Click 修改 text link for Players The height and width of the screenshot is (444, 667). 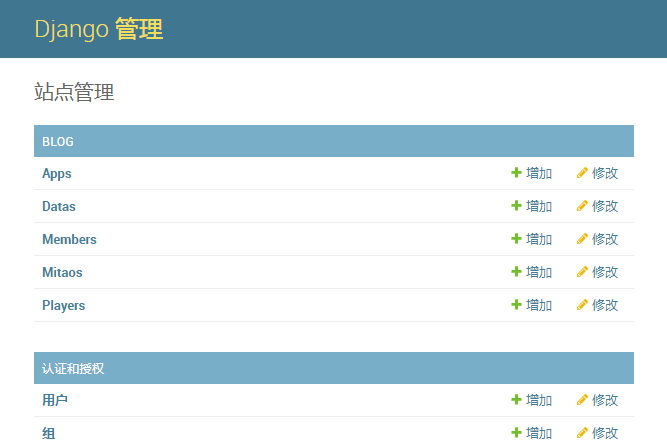(605, 305)
